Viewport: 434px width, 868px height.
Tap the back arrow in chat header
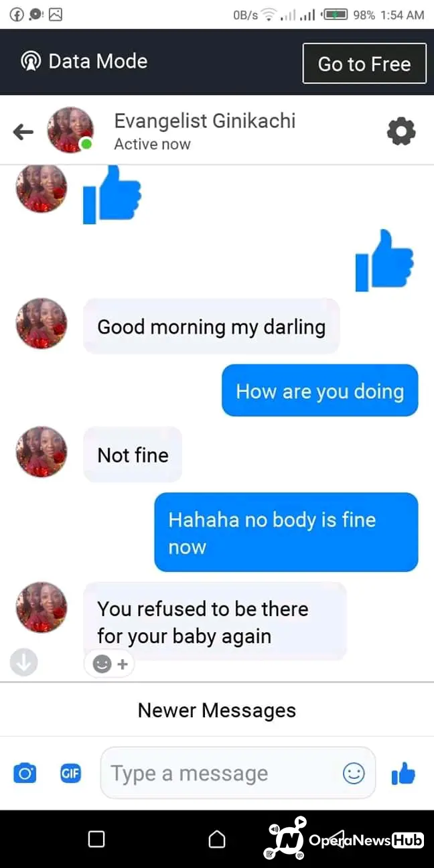tap(23, 132)
